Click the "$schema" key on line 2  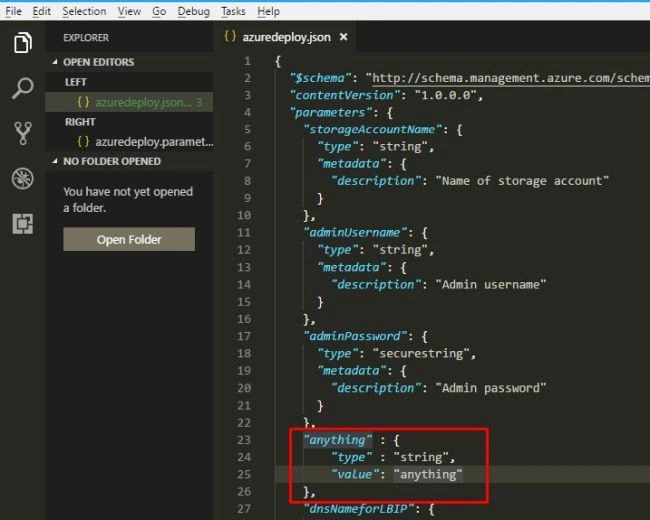pyautogui.click(x=323, y=78)
